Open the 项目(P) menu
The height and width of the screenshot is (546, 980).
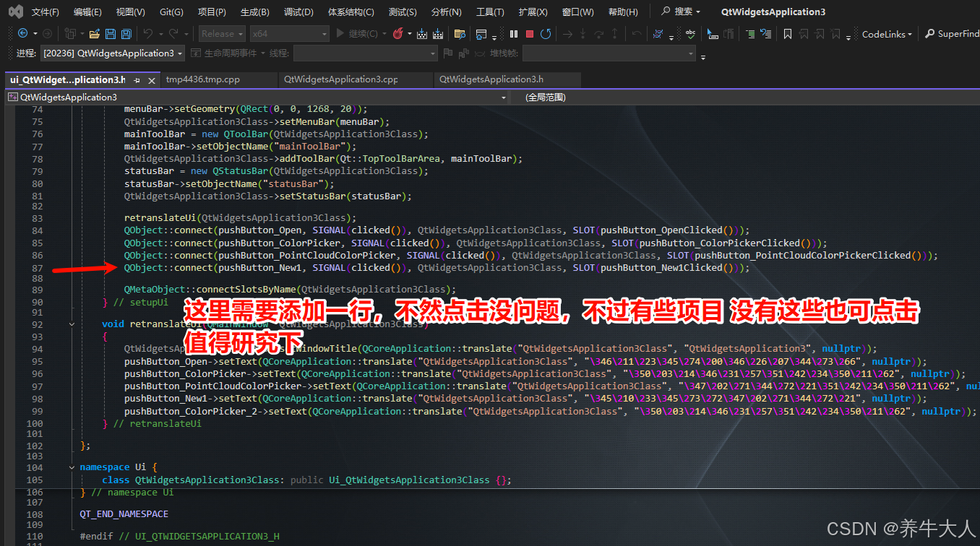(212, 12)
